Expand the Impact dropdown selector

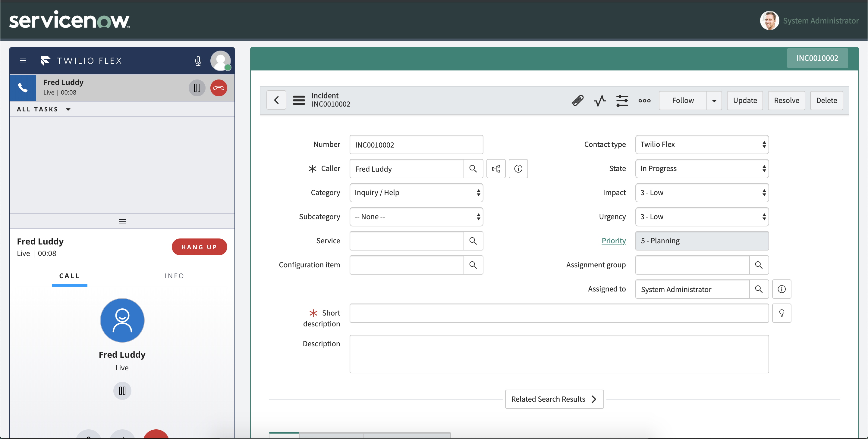point(702,193)
